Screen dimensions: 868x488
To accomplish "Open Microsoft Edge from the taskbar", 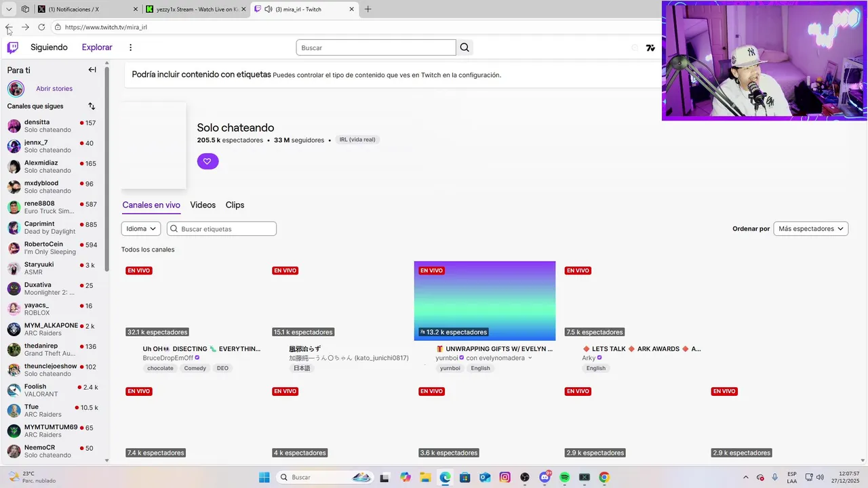I will (x=445, y=477).
